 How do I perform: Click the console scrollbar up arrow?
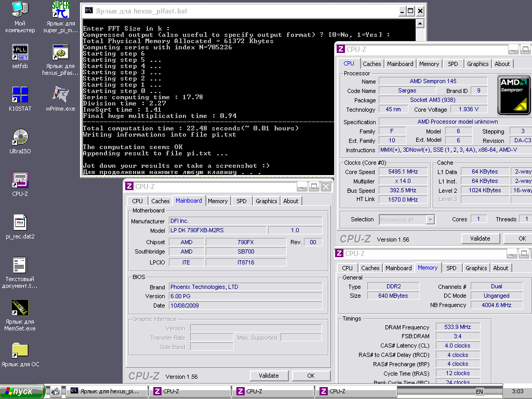coord(420,23)
